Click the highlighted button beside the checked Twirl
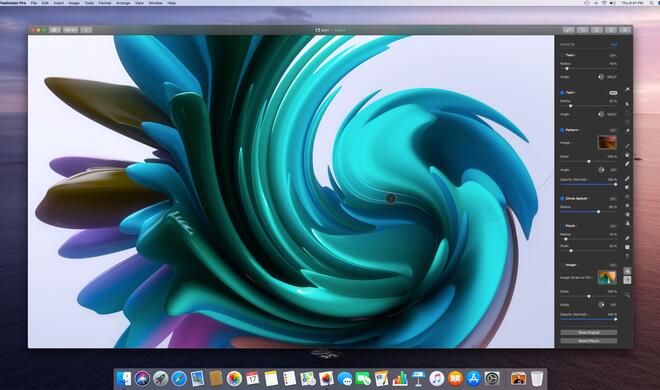 coord(613,93)
